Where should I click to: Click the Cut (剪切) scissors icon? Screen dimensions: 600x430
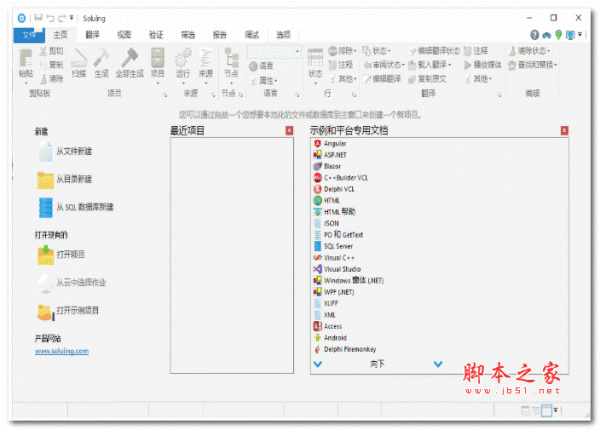tap(43, 51)
